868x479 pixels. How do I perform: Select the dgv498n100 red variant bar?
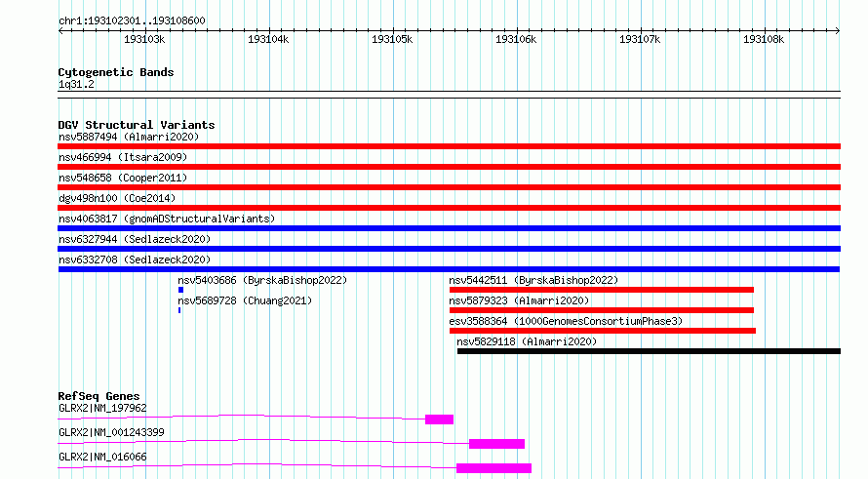click(449, 208)
